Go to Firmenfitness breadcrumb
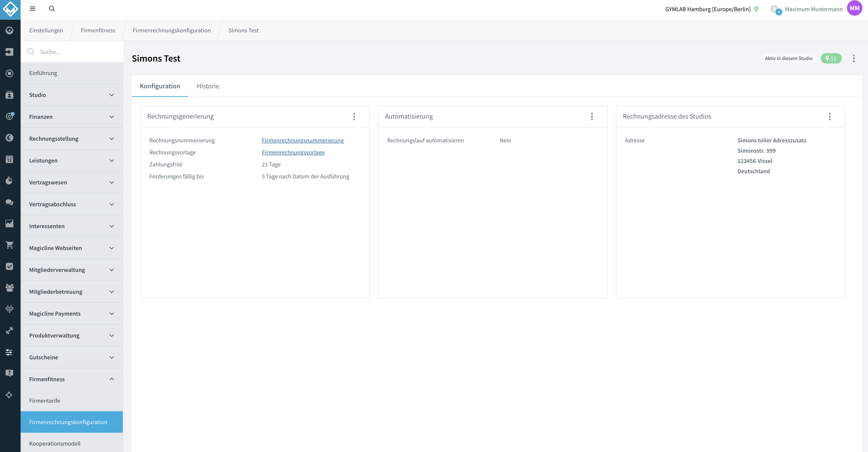The image size is (868, 452). click(x=98, y=30)
